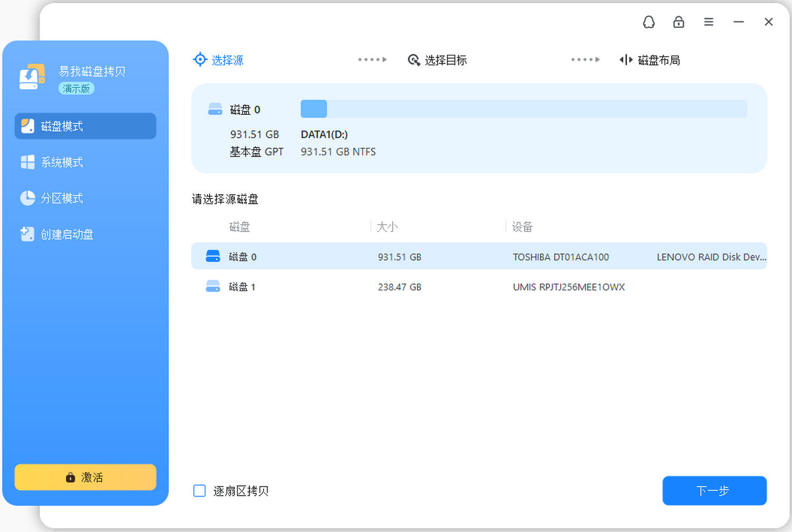Click the yellow 激活 button
The height and width of the screenshot is (532, 792).
(x=85, y=477)
